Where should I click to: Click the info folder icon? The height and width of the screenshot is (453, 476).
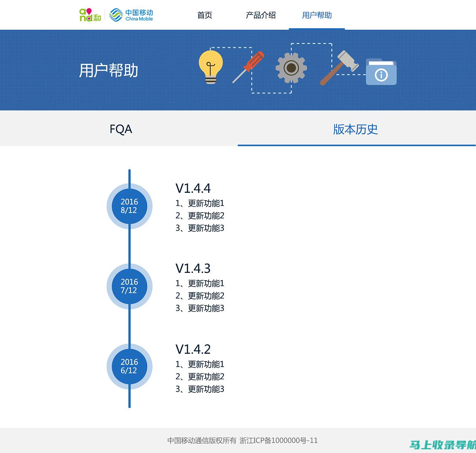coord(381,72)
